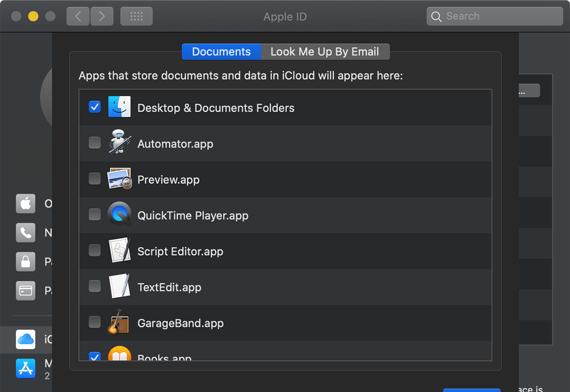The image size is (570, 392).
Task: Enable the Automator.app checkbox
Action: [95, 143]
